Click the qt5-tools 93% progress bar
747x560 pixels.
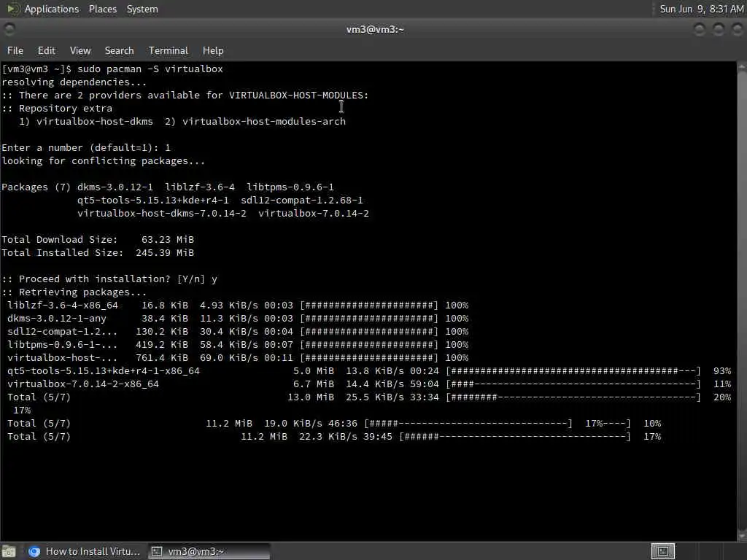(573, 371)
